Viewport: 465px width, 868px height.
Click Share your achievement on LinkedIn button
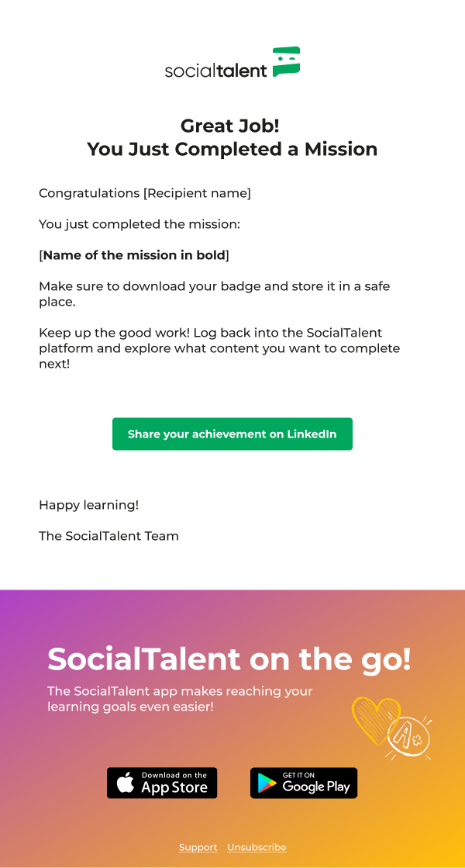point(232,434)
